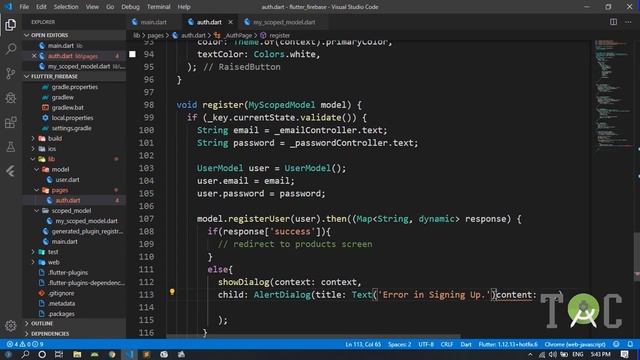
Task: Click UTF-8 encoding status entry
Action: pos(426,344)
